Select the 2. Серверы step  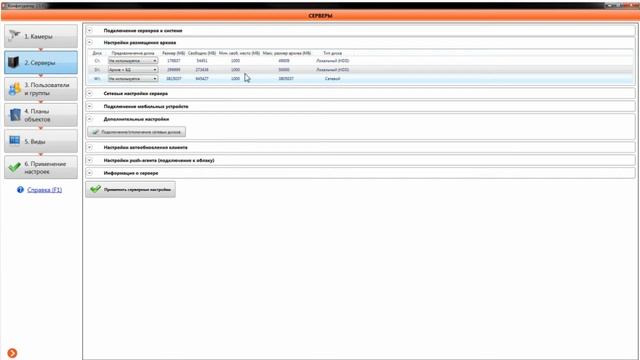point(41,62)
